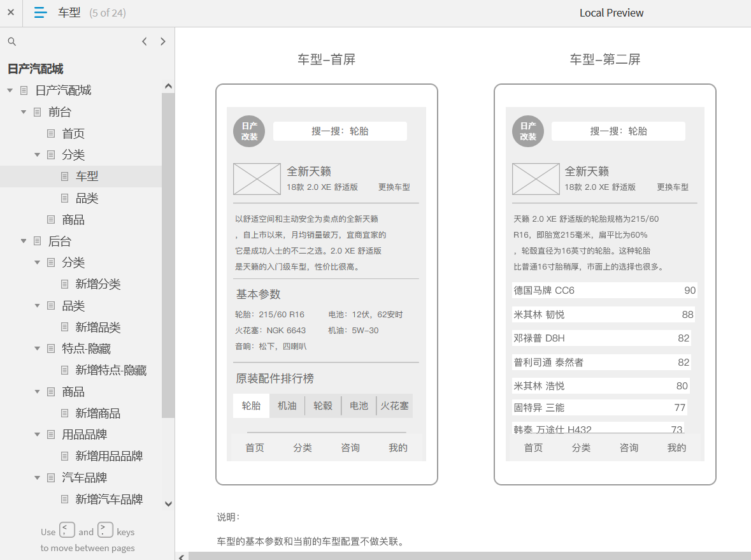751x560 pixels.
Task: Open the 新增汽车品牌 page
Action: [109, 499]
